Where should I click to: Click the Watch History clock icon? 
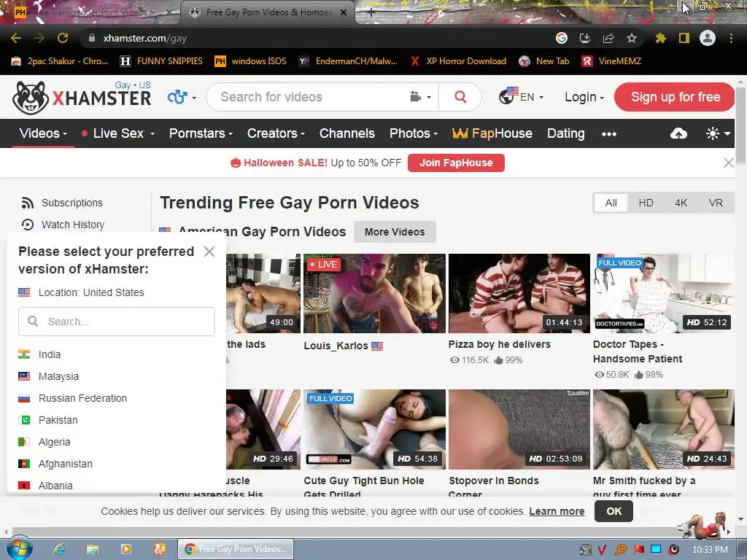coord(28,225)
